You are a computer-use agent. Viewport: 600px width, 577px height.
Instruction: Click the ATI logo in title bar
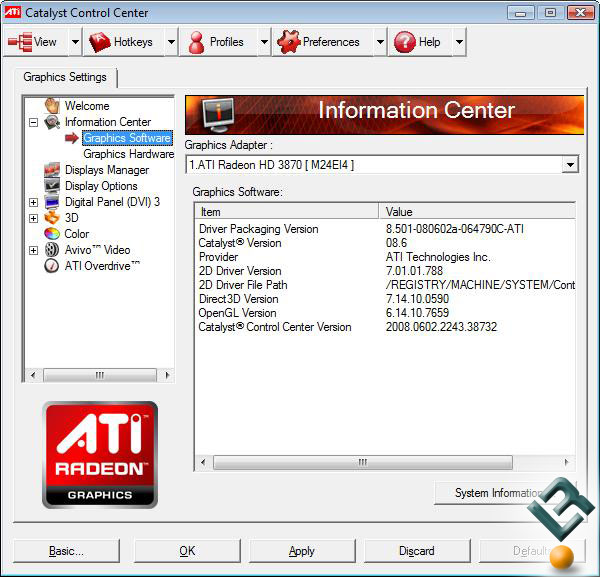[12, 12]
